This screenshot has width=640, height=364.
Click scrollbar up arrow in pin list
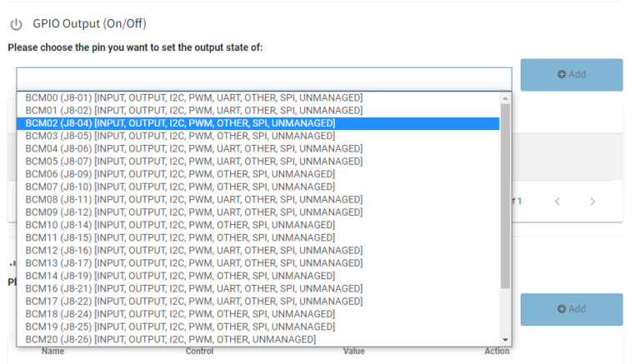click(505, 98)
